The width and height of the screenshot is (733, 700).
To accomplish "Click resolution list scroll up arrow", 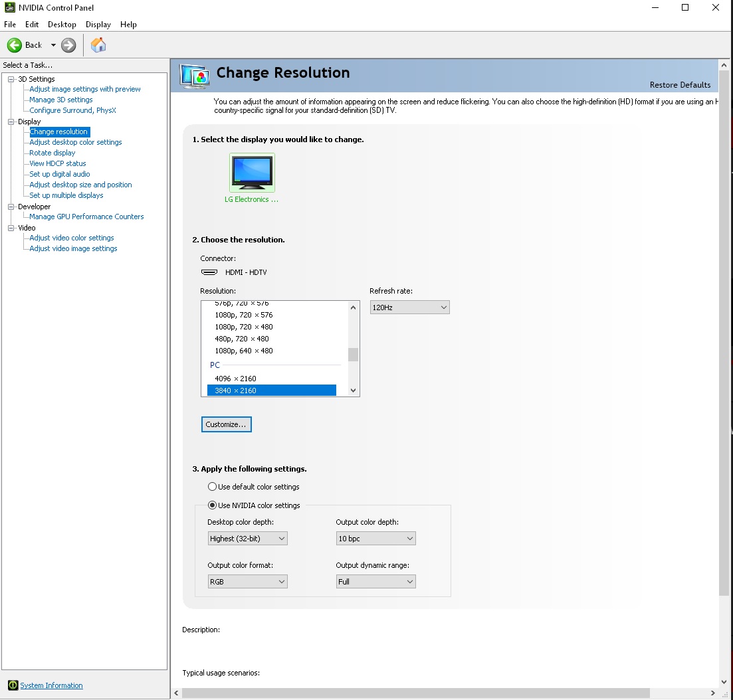I will point(353,307).
